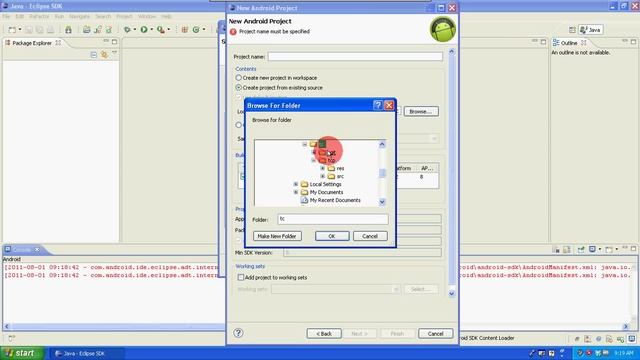Screen dimensions: 640x360
Task: Expand the src folder node
Action: [322, 176]
